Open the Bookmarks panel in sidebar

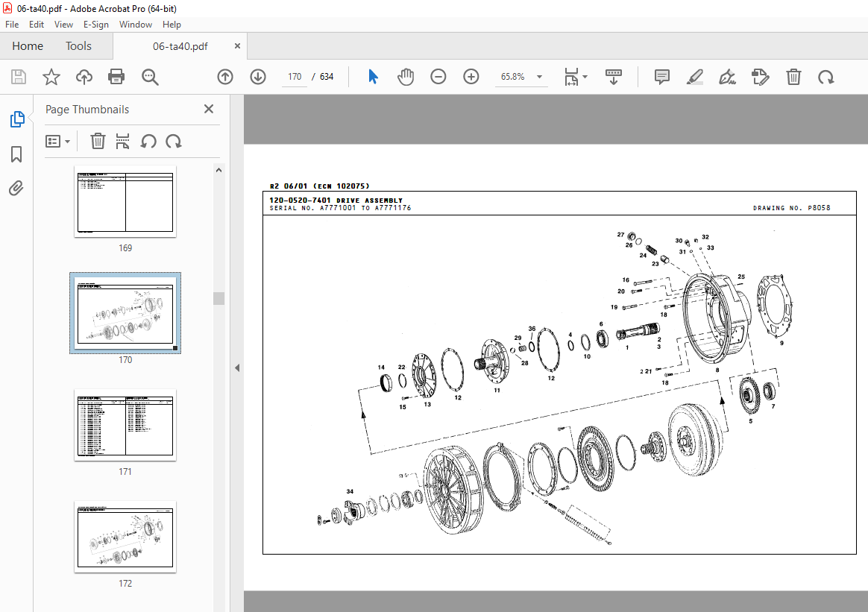(16, 154)
